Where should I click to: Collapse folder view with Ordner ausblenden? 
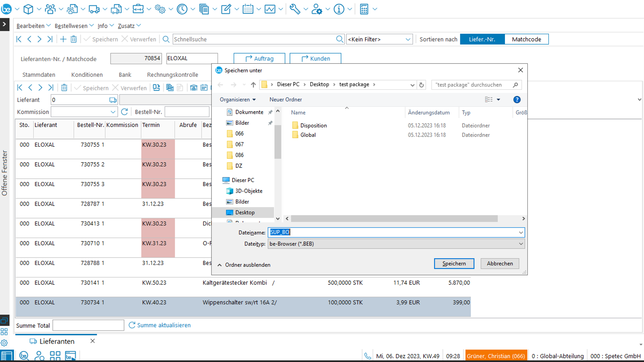(244, 265)
